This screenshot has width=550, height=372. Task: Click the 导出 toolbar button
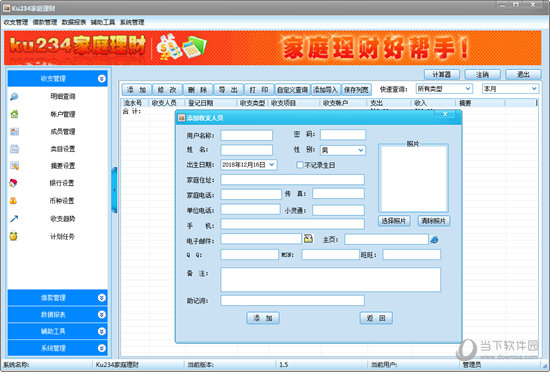(228, 90)
